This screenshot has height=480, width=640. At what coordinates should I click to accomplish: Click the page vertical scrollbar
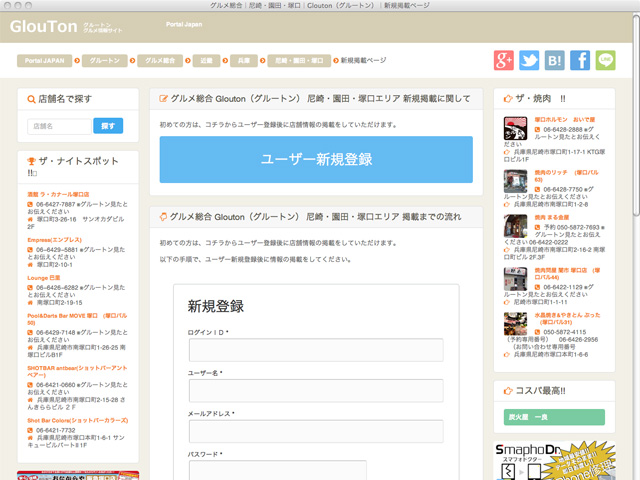(636, 114)
